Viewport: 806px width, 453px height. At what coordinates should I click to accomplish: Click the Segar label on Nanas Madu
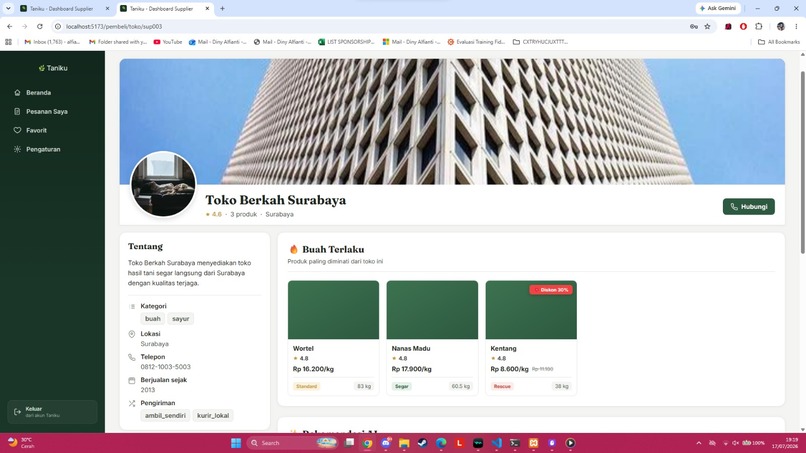pyautogui.click(x=401, y=386)
